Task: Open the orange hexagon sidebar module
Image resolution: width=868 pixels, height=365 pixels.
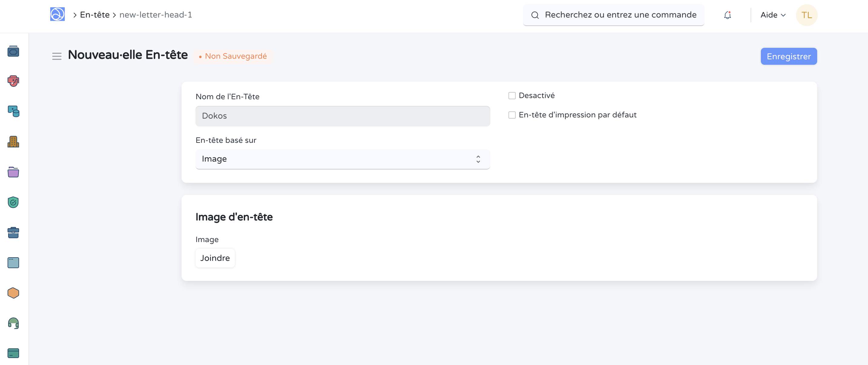Action: click(x=13, y=293)
